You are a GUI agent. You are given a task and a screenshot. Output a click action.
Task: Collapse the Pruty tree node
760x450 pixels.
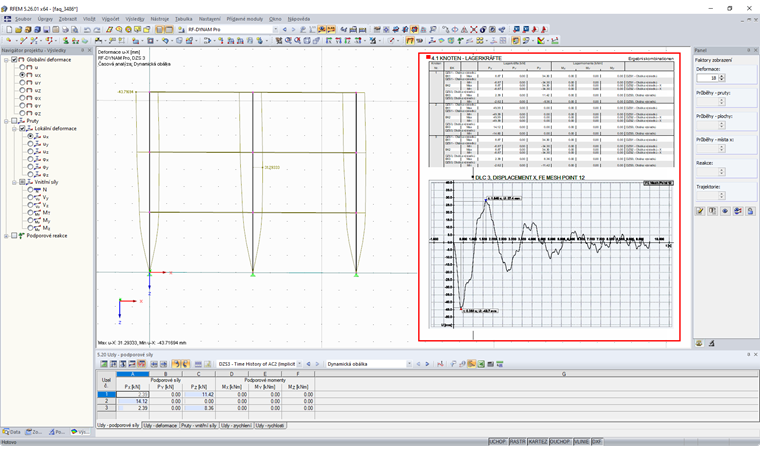click(6, 120)
